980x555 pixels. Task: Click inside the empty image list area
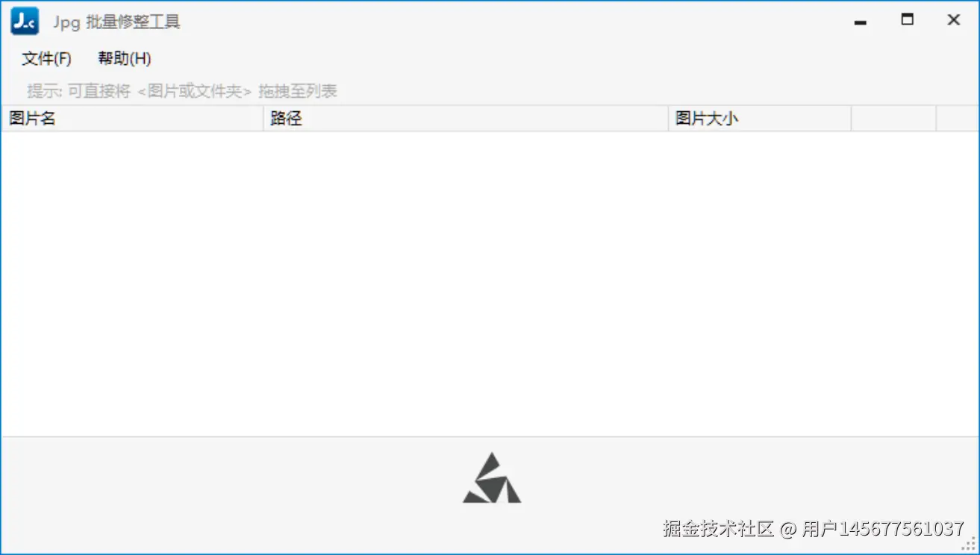[x=490, y=283]
